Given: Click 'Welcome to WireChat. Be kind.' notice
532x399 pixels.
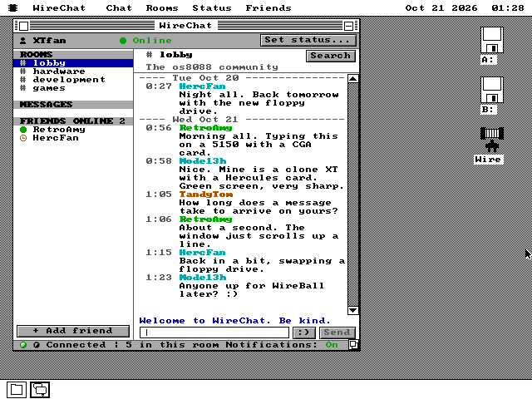Looking at the screenshot, I should (x=234, y=320).
